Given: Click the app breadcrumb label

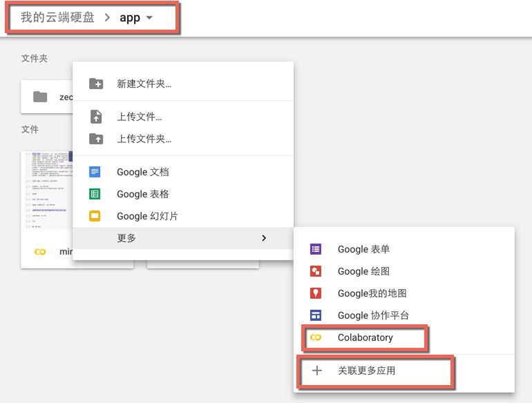Looking at the screenshot, I should [x=130, y=18].
